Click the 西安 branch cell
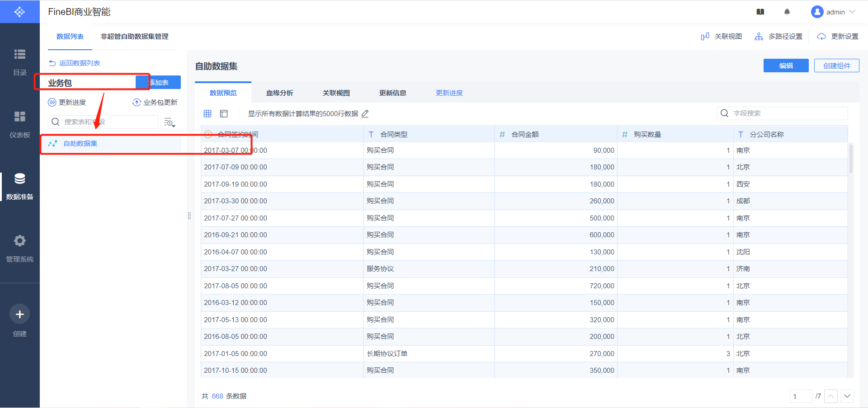This screenshot has height=408, width=868. [x=791, y=184]
